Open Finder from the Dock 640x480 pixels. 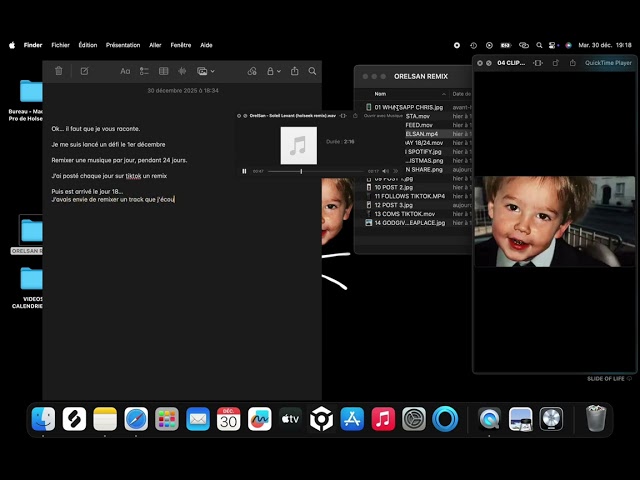pyautogui.click(x=43, y=419)
